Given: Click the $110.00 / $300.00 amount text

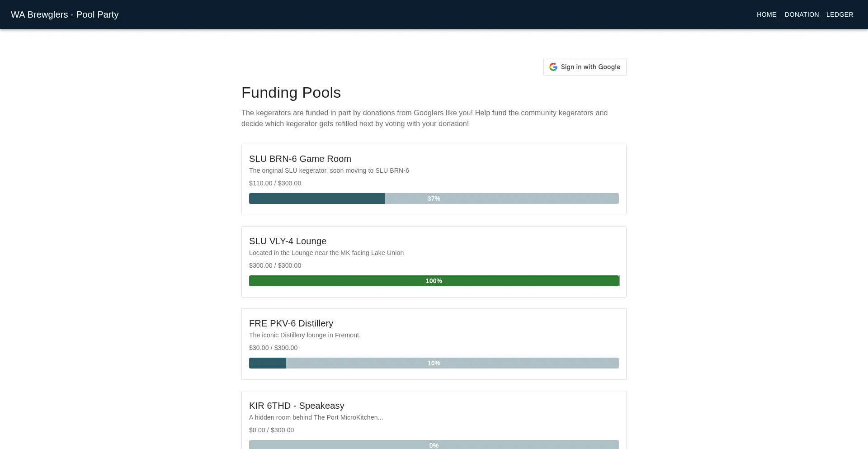Looking at the screenshot, I should [x=275, y=183].
